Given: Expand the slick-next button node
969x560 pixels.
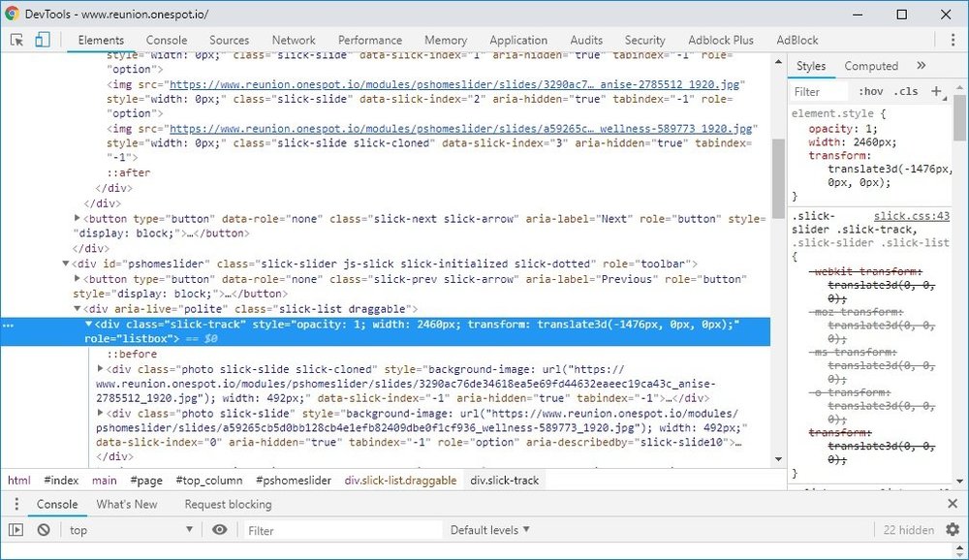Looking at the screenshot, I should click(x=77, y=218).
